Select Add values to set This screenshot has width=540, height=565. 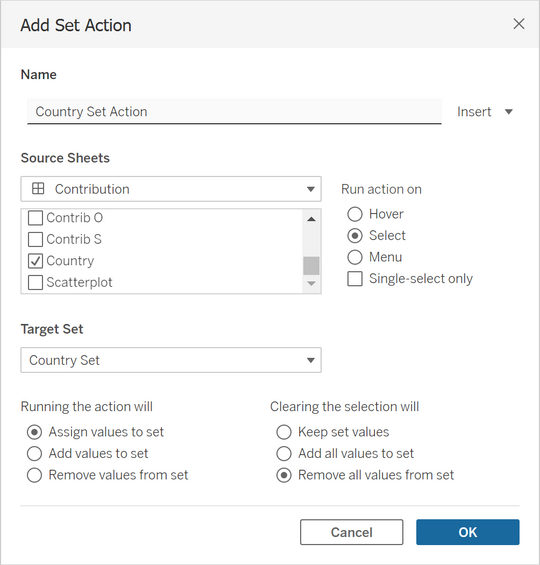point(35,454)
